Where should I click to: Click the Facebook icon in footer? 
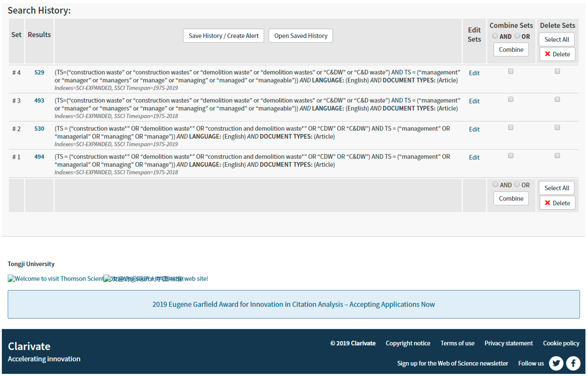[573, 363]
